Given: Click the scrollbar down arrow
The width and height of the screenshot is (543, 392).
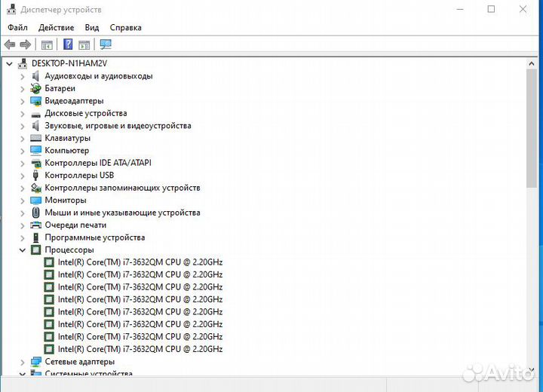Looking at the screenshot, I should tap(532, 370).
